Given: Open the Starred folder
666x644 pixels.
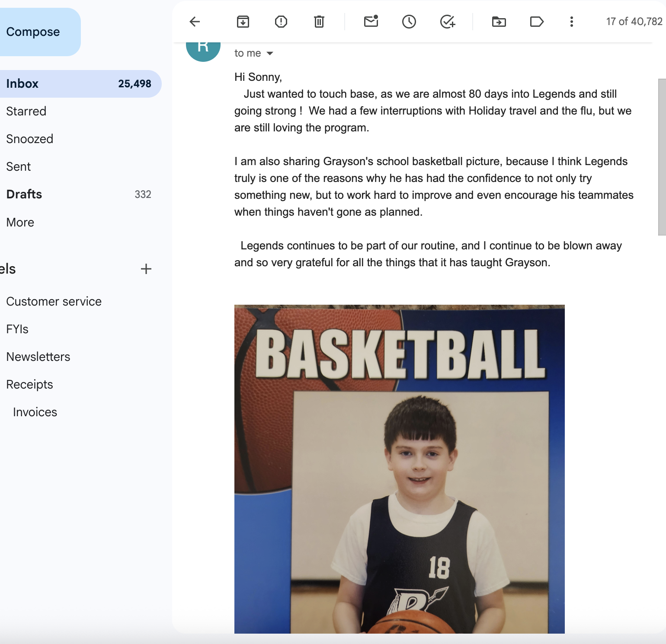Looking at the screenshot, I should (x=26, y=112).
